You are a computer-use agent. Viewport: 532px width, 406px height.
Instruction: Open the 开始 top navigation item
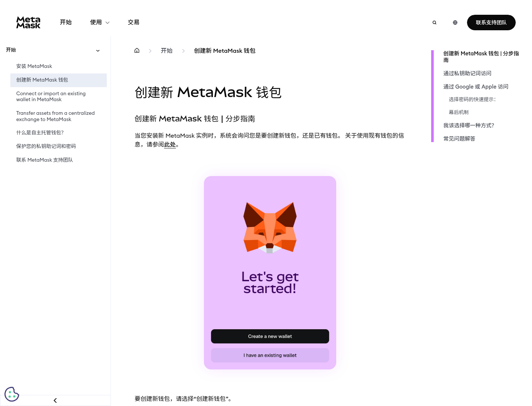[66, 23]
